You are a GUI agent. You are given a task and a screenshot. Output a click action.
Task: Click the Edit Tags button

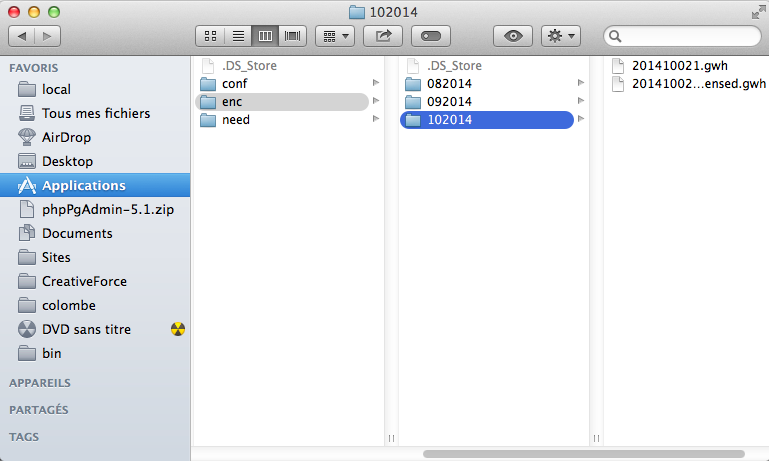pos(431,36)
